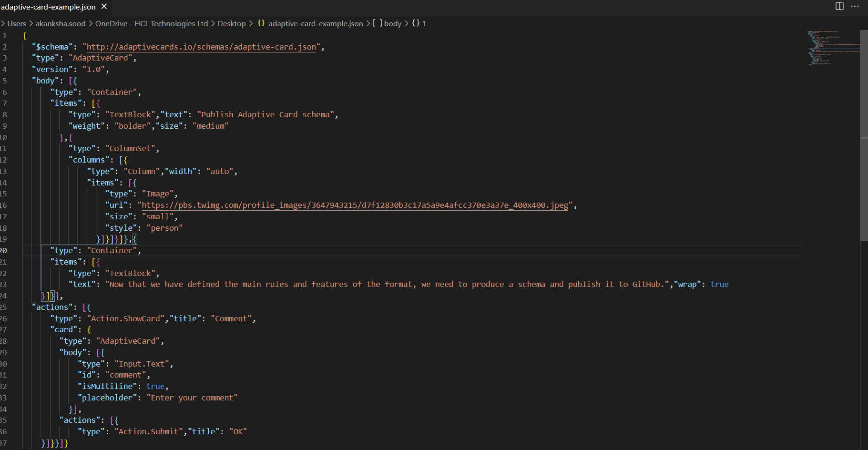The image size is (868, 450).
Task: Click the yellow braces icon before adaptive-card-example.json breadcrumb
Action: pos(261,23)
